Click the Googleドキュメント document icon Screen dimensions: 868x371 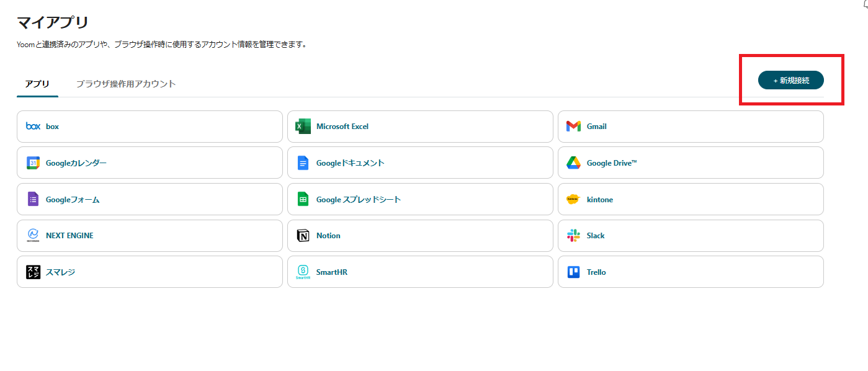coord(303,163)
